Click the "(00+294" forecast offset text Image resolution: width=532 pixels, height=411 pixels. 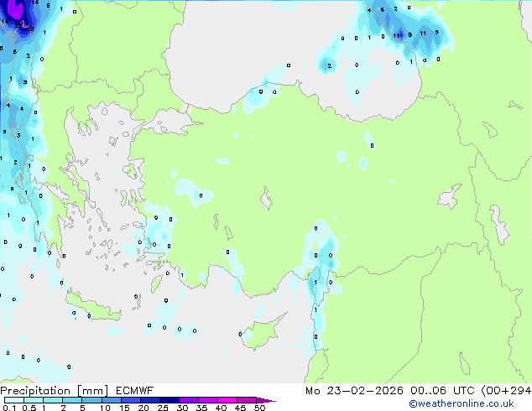click(506, 391)
